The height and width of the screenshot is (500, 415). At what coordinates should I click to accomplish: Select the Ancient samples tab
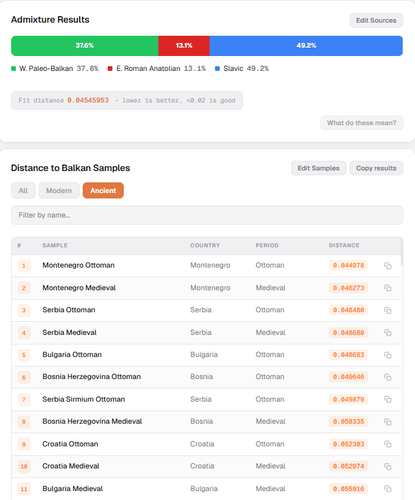tap(103, 190)
